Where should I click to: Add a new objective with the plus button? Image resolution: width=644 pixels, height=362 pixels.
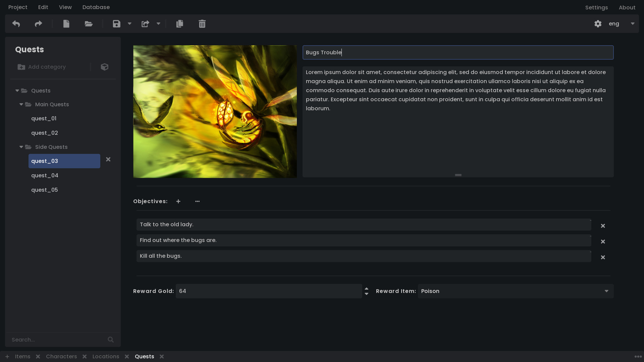point(178,201)
